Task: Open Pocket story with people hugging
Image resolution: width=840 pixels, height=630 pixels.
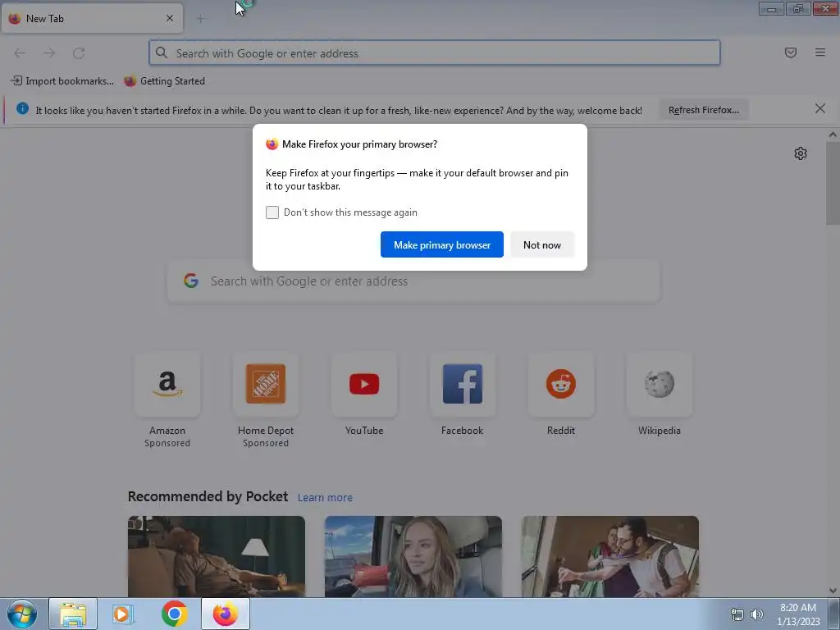Action: (610, 557)
